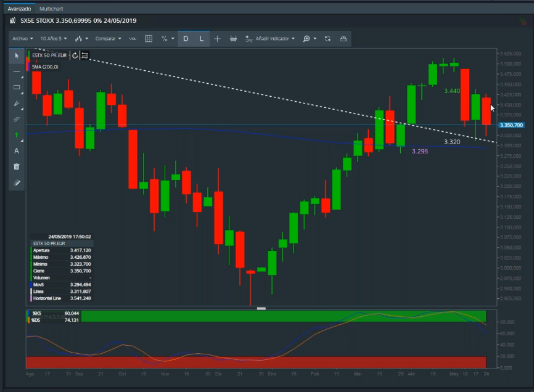Switch to the Avanzado tab
The image size is (534, 392).
[x=18, y=9]
